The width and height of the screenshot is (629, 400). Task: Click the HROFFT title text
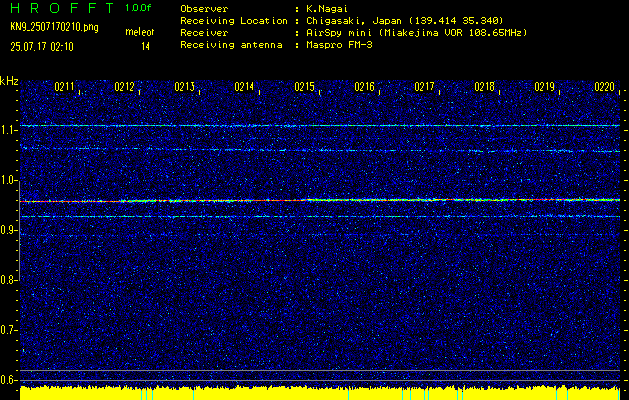[63, 8]
